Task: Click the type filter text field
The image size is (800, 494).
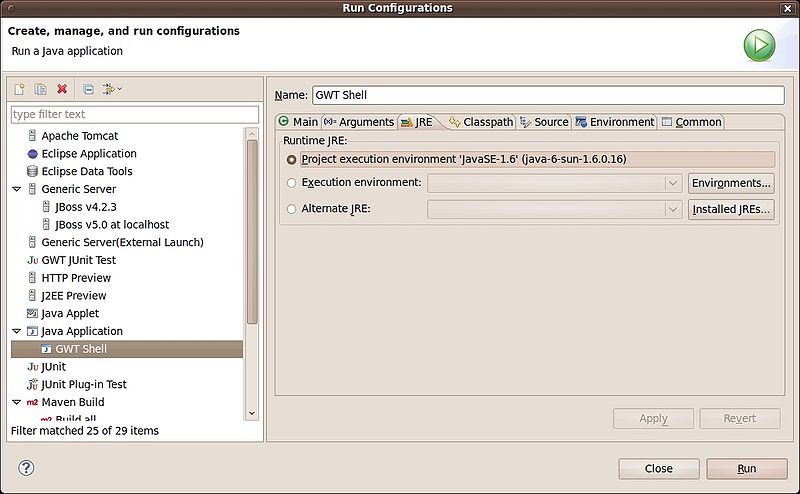Action: (135, 114)
